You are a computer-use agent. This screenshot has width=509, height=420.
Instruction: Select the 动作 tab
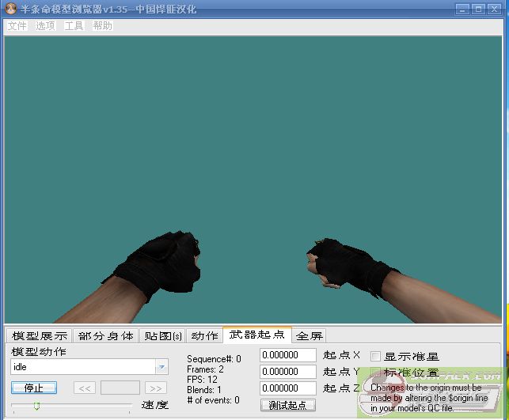[204, 336]
